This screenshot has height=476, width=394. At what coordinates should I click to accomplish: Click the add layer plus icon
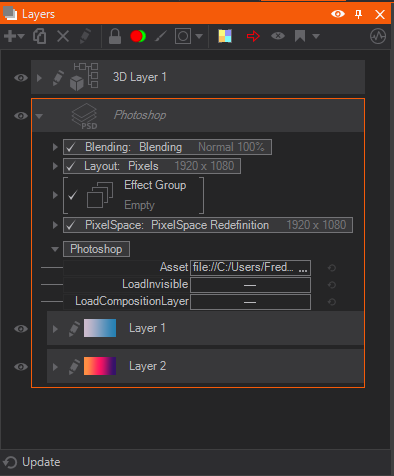[10, 36]
